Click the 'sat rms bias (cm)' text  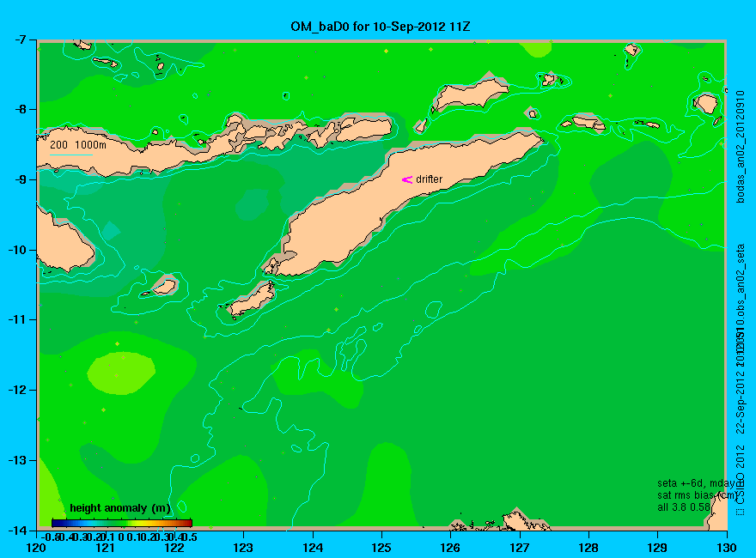[x=698, y=495]
